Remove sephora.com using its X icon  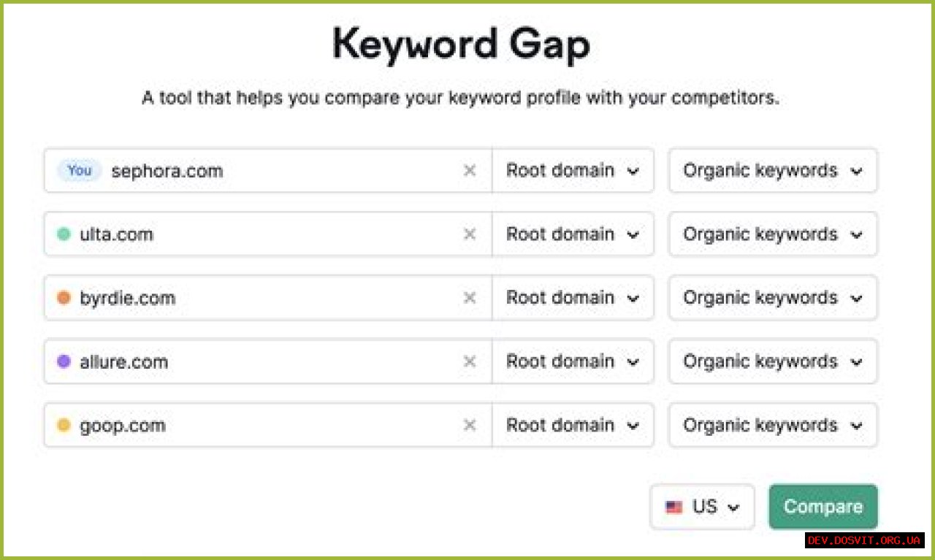click(x=470, y=170)
